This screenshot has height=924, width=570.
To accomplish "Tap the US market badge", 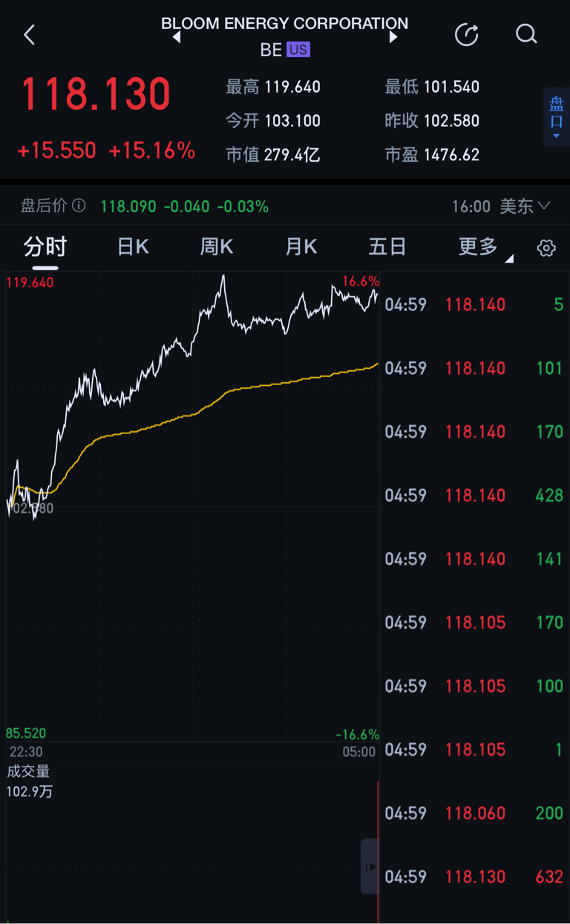I will point(298,50).
